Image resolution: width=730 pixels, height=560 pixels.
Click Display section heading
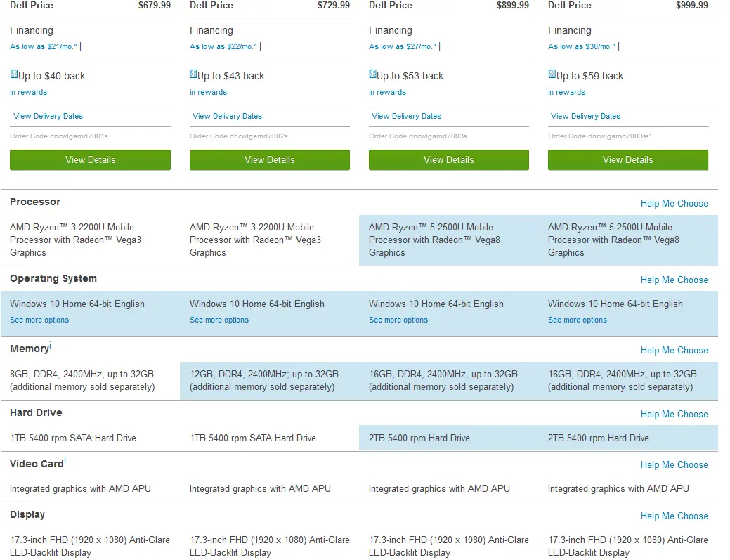coord(27,514)
